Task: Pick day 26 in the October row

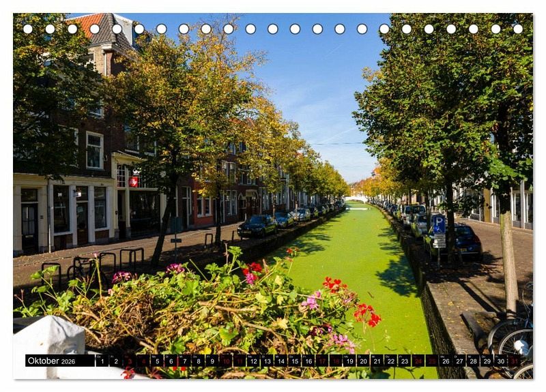Action: [446, 361]
